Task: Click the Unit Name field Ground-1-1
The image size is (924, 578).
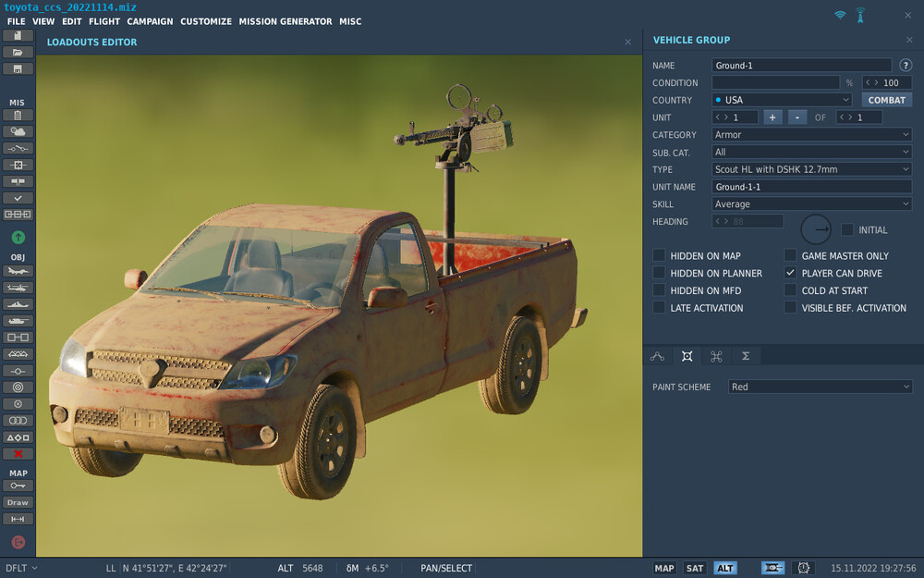Action: pos(812,187)
